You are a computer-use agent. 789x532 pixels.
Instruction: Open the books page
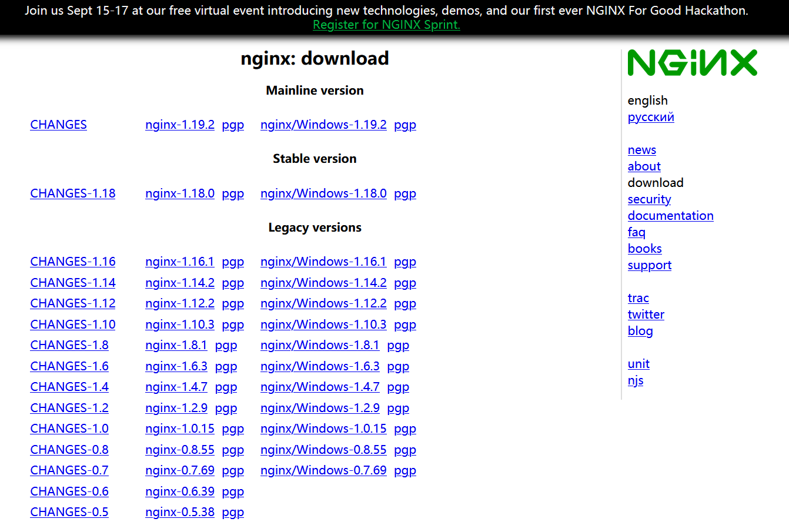645,249
